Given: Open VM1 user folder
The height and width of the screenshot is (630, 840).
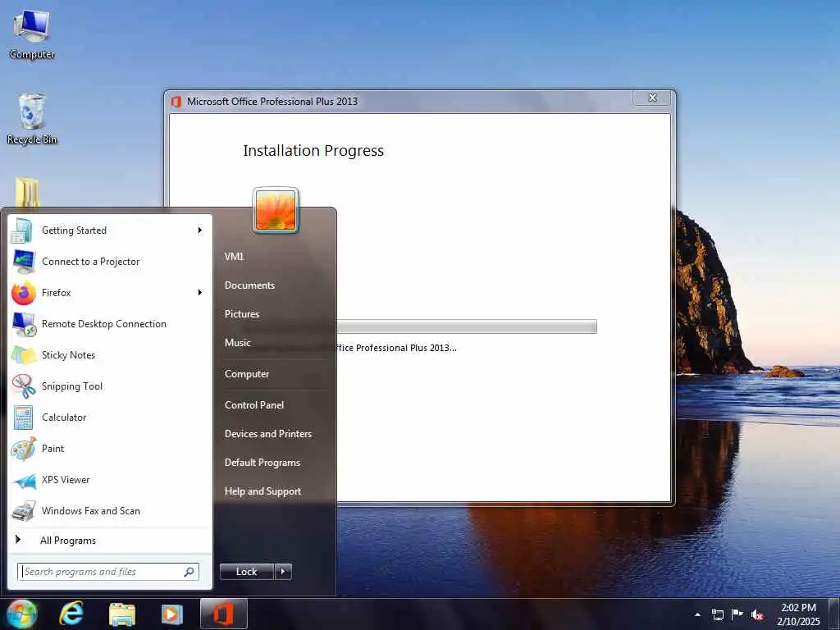Looking at the screenshot, I should coord(234,257).
